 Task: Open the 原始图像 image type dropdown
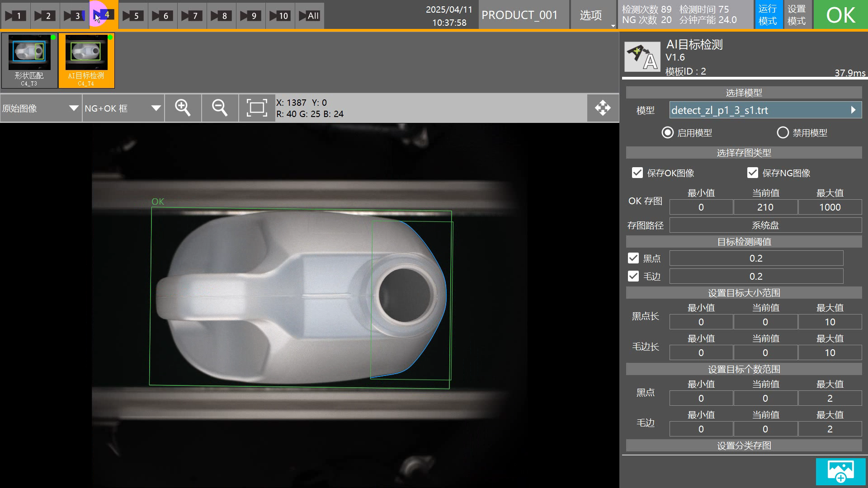41,108
